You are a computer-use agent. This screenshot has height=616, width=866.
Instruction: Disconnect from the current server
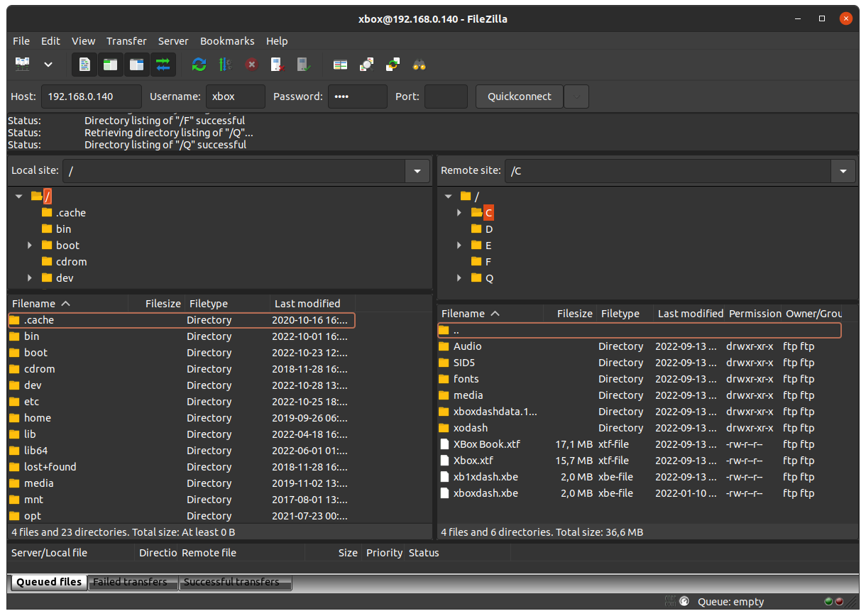pos(278,65)
